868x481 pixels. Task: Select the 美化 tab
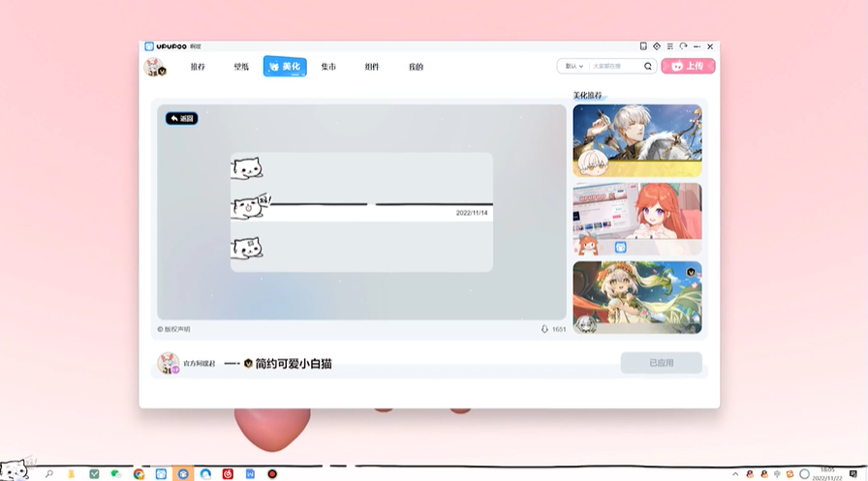click(x=285, y=67)
